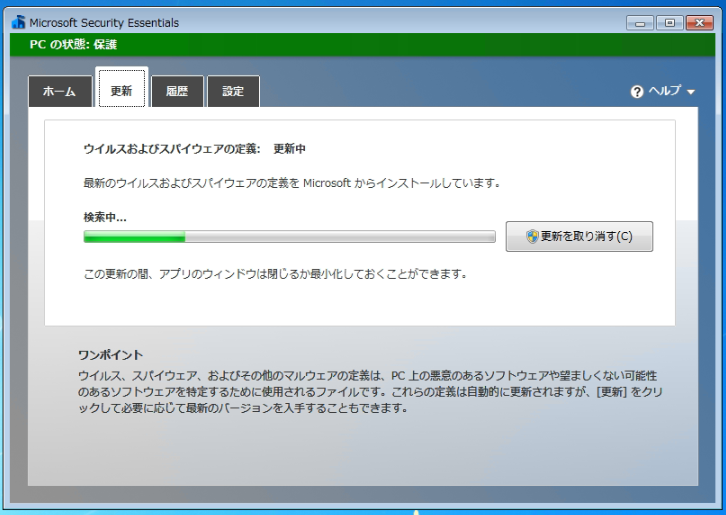
Task: Click the definition update progress bar
Action: [x=289, y=237]
